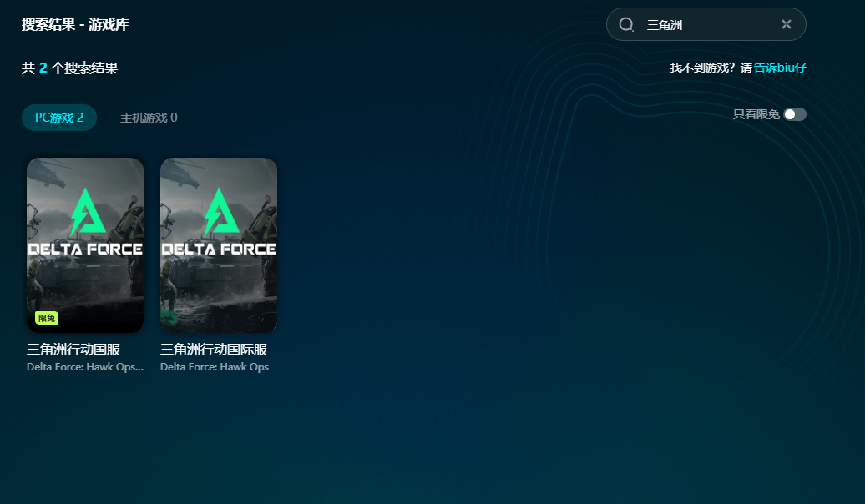Viewport: 865px width, 504px height.
Task: Enable the 只看限免 toggle
Action: coord(795,114)
